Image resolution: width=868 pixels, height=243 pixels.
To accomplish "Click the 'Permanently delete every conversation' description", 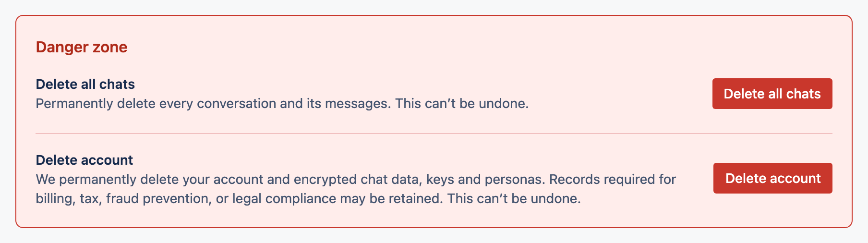I will [282, 104].
